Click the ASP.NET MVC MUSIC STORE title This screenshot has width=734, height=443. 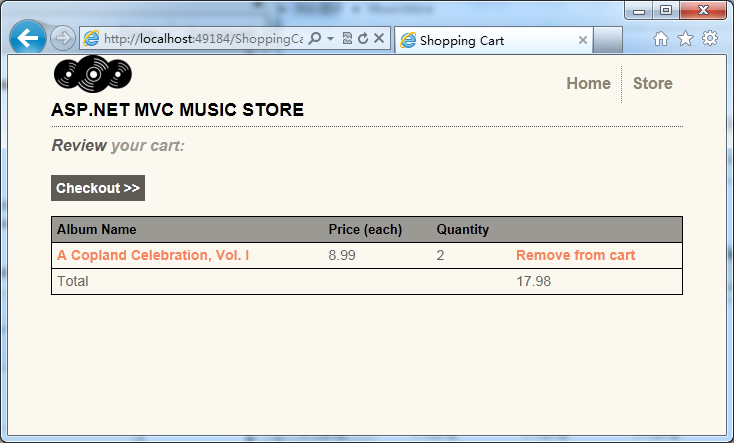pyautogui.click(x=177, y=110)
